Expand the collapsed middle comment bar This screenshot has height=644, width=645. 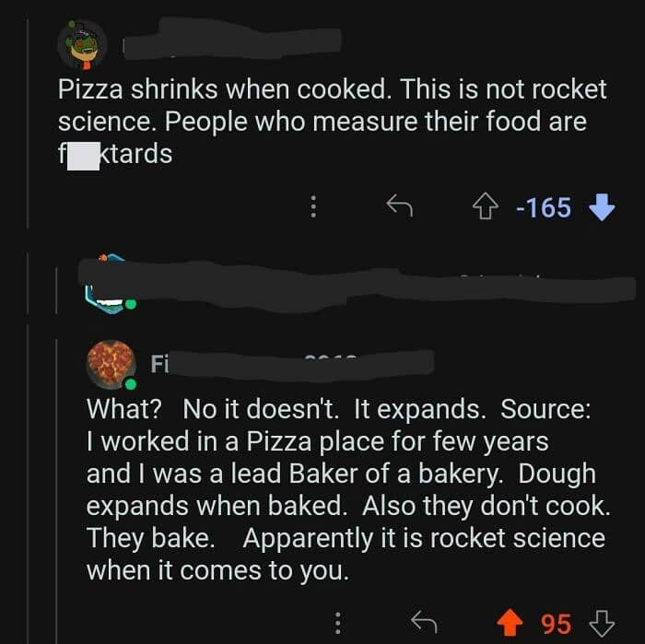[x=350, y=284]
